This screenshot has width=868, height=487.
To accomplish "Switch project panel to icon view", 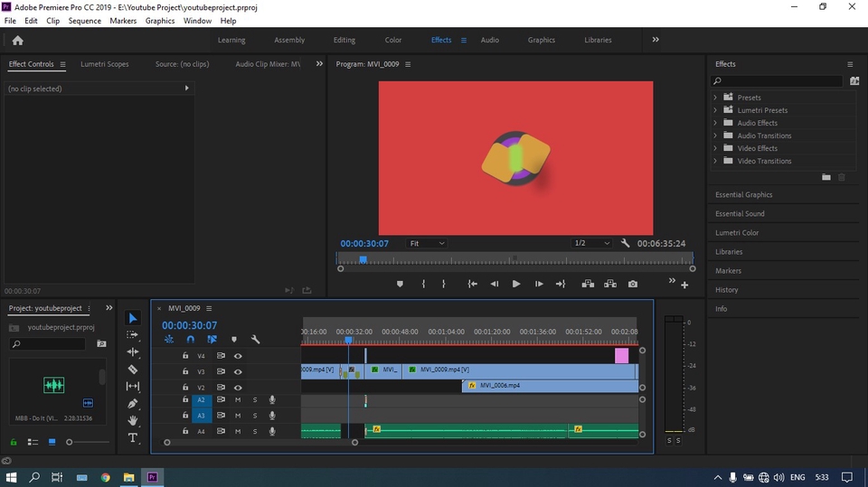I will (52, 442).
